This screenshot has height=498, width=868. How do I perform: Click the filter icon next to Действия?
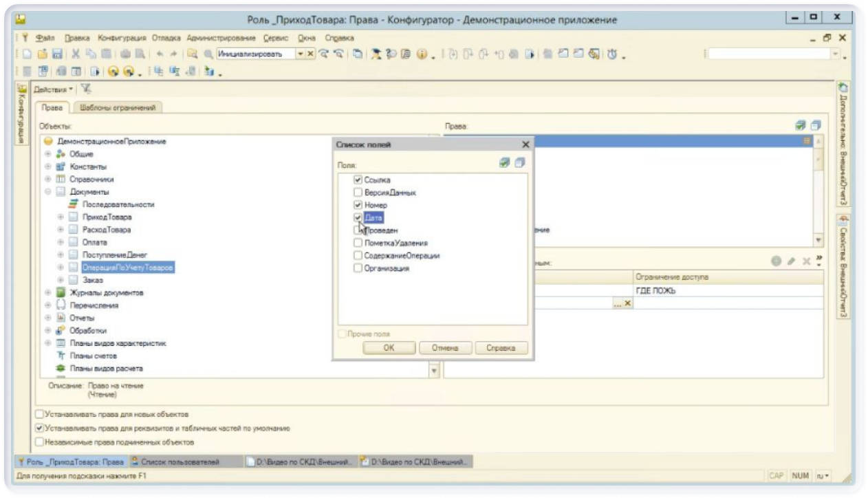coord(86,89)
